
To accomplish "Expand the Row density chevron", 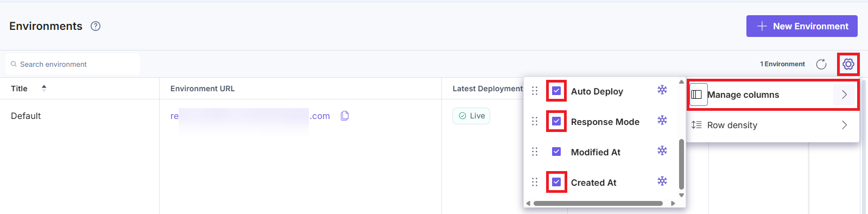I will 844,125.
